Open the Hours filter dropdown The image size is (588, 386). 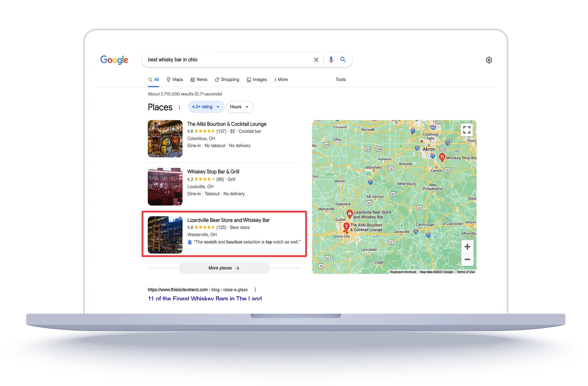tap(240, 107)
